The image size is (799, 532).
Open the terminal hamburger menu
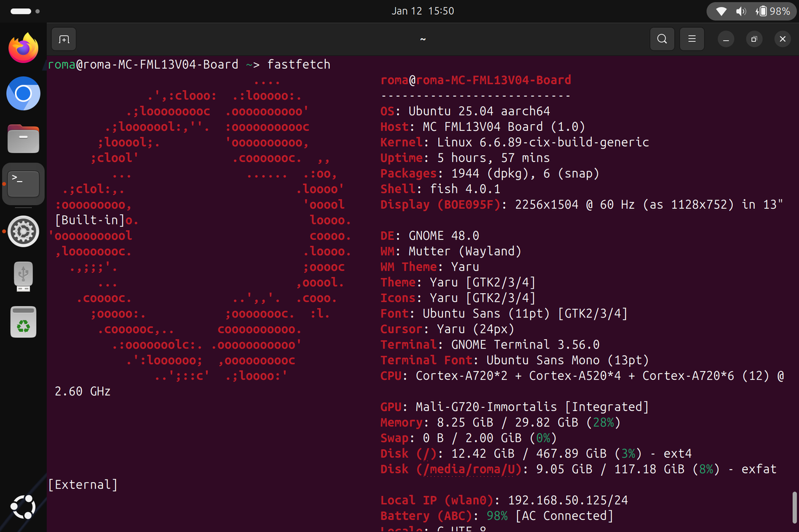[692, 39]
